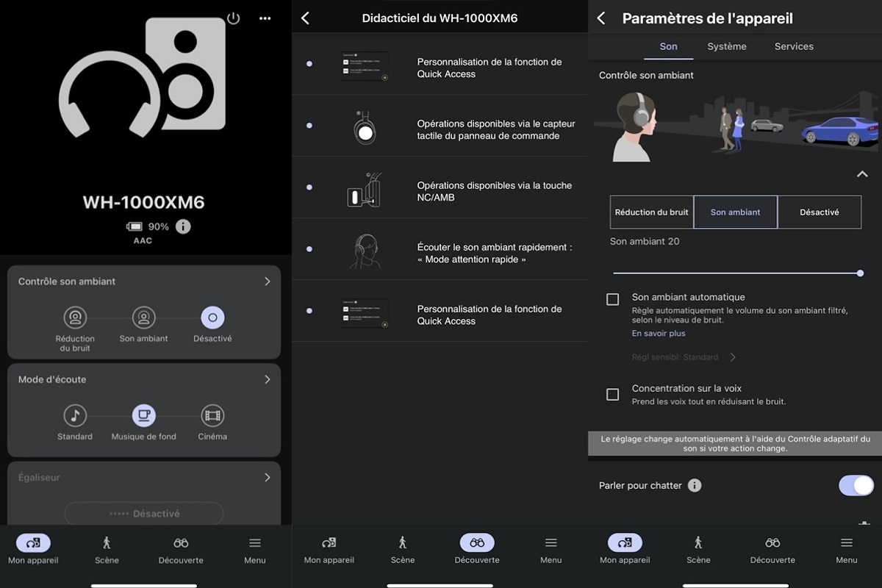Tap the Égaliseur Désactivé button
The height and width of the screenshot is (588, 882).
pyautogui.click(x=144, y=513)
